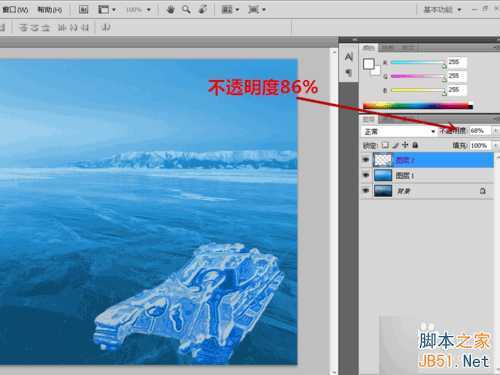This screenshot has width=500, height=375.
Task: Open the 窗口(W) menu
Action: pyautogui.click(x=15, y=10)
